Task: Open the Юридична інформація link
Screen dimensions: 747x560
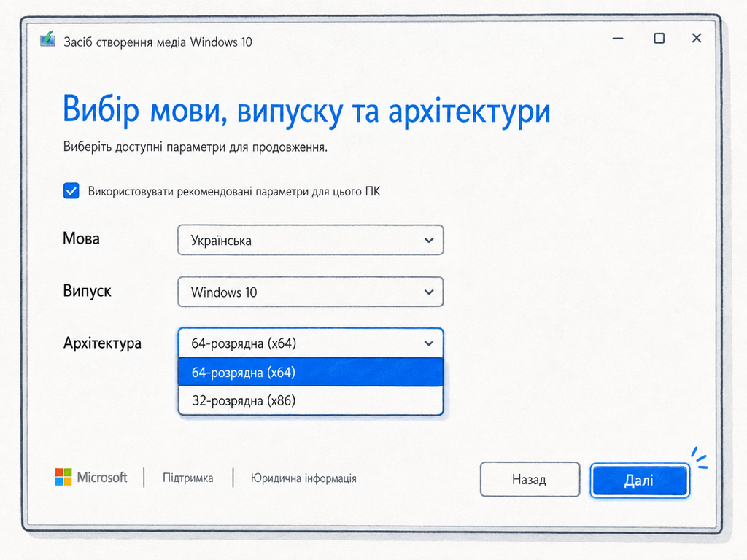Action: pos(303,478)
